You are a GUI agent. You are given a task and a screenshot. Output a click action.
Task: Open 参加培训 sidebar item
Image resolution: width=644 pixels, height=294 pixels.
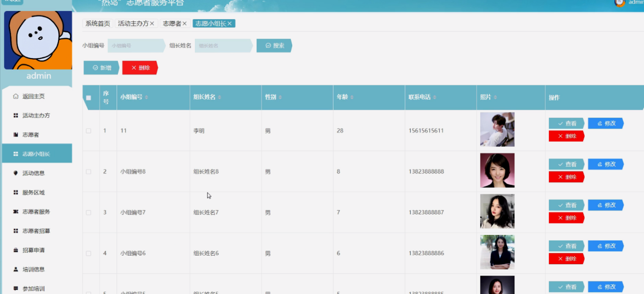[37, 288]
